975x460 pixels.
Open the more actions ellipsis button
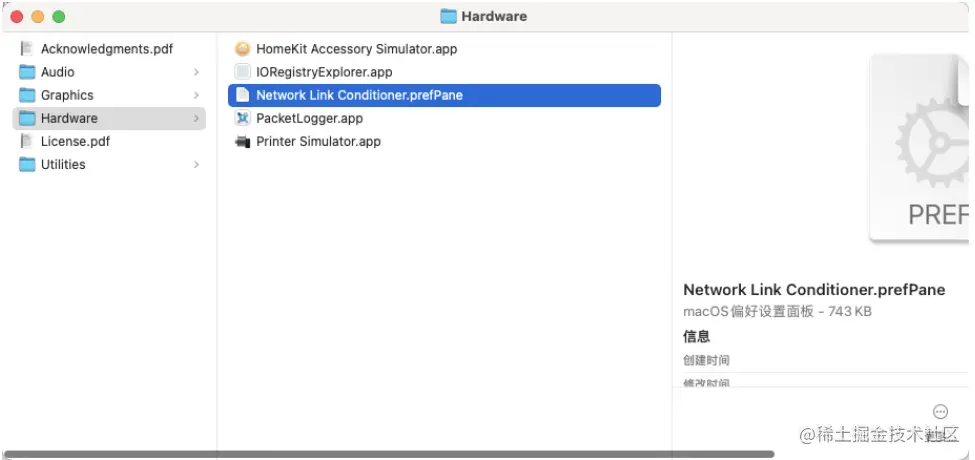[x=941, y=412]
